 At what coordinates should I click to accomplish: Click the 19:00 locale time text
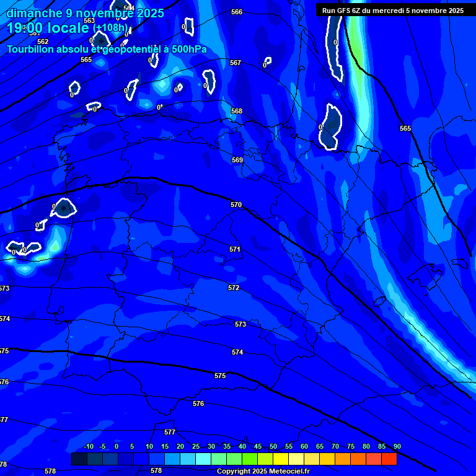pyautogui.click(x=48, y=28)
